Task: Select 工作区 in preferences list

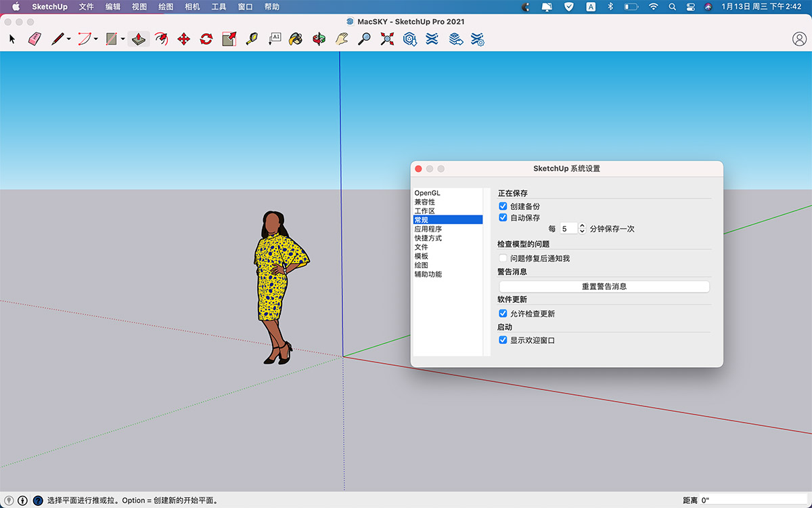Action: [448, 211]
